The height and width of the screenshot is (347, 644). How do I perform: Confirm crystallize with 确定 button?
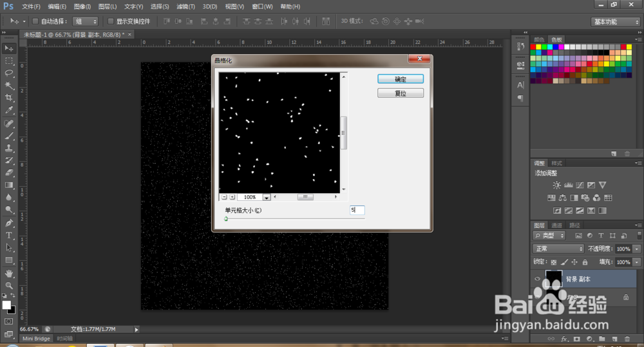tap(401, 79)
